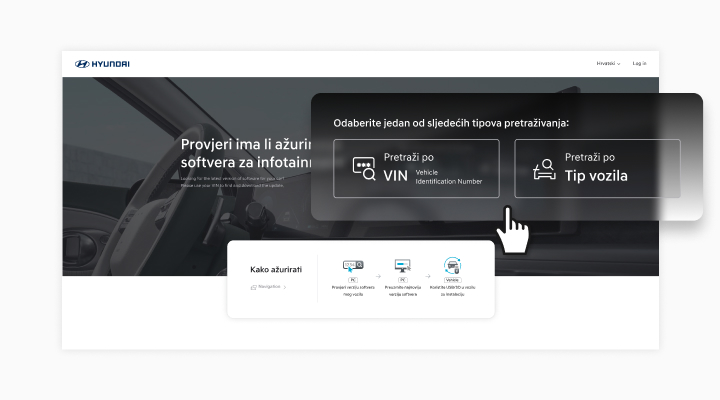720x400 pixels.
Task: Click the Hyundai logo in header
Action: [102, 64]
